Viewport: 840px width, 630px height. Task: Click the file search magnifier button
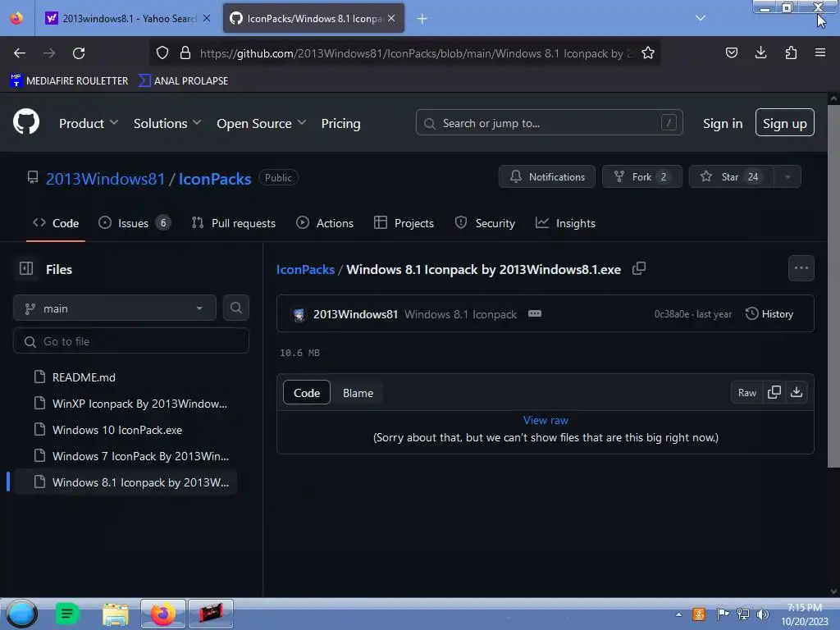[x=235, y=308]
